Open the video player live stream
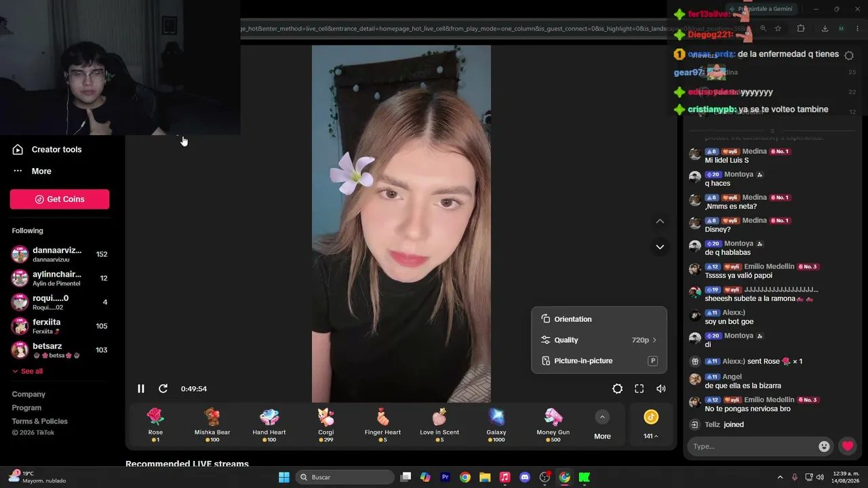868x488 pixels. [x=401, y=224]
